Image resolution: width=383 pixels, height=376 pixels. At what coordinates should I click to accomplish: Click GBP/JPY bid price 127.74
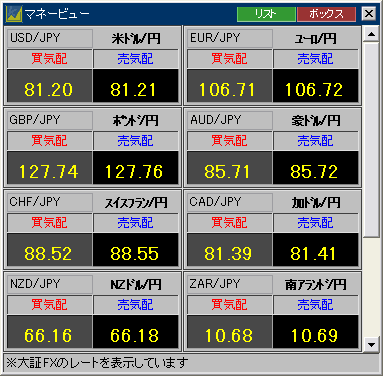[49, 168]
